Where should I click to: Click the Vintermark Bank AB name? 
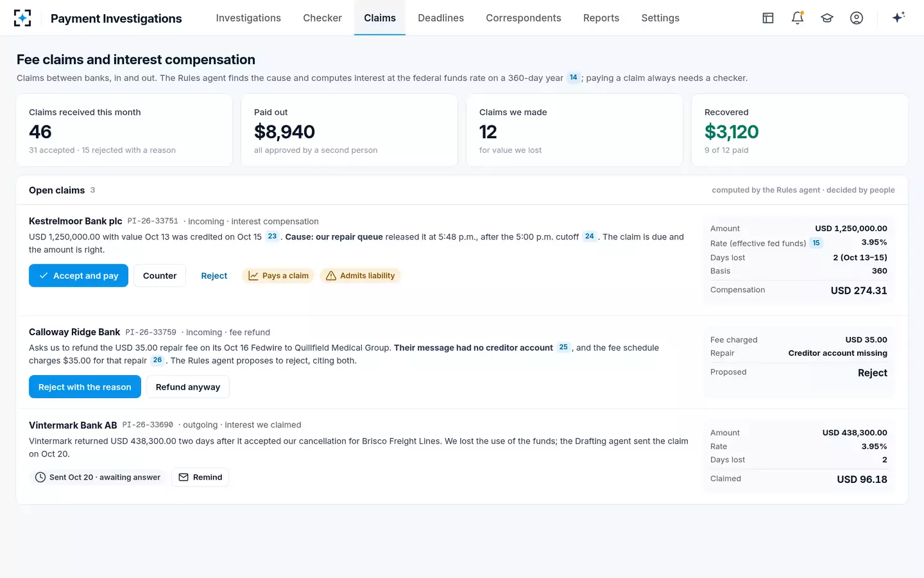[x=73, y=425]
